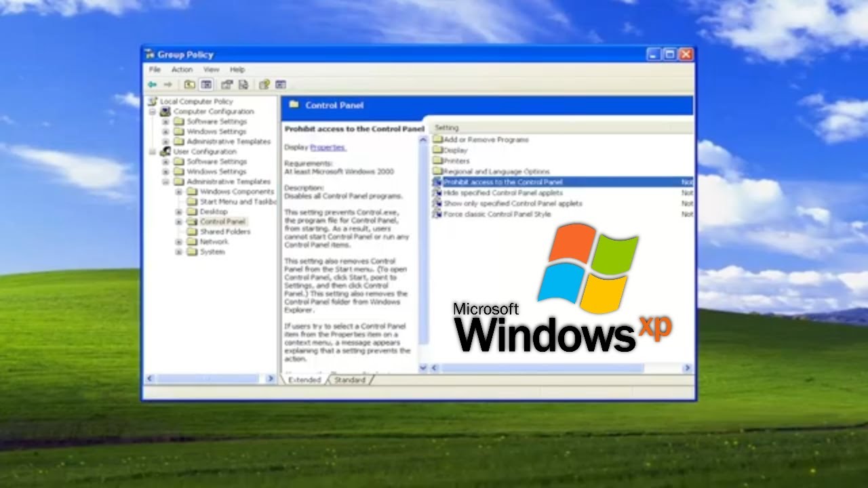Expand Windows Settings under User Configuration
This screenshot has width=868, height=488.
[165, 171]
